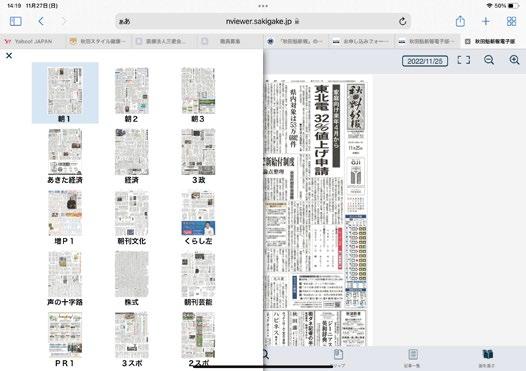Open the Safari share sheet icon
The width and height of the screenshot is (526, 371).
tap(460, 21)
